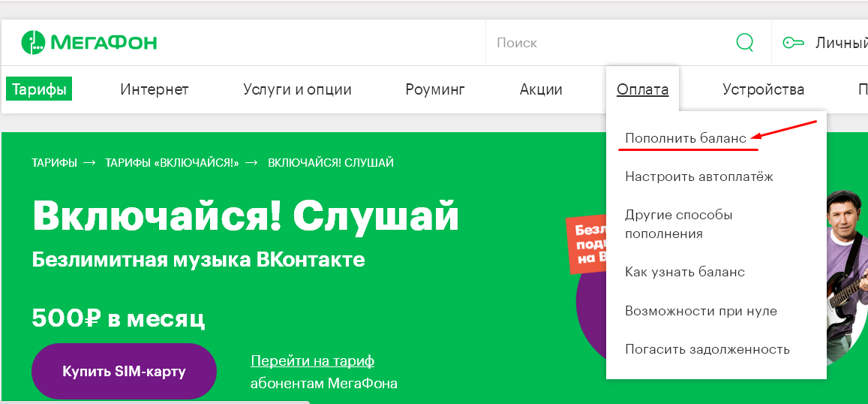Click the Оплата menu item
Image resolution: width=868 pixels, height=404 pixels.
[643, 89]
